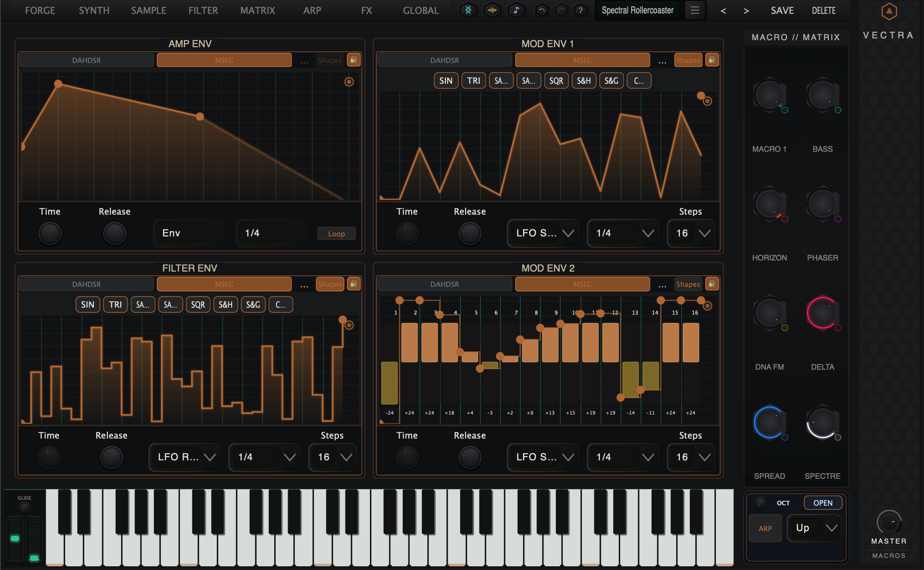924x570 pixels.
Task: Select DAHDSR mode in MOD ENV 2
Action: click(445, 284)
